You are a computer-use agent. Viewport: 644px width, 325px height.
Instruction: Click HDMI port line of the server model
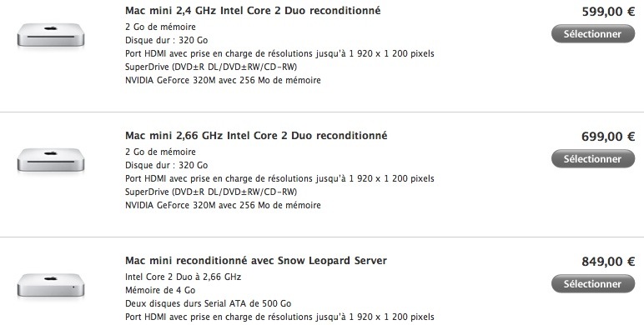279,317
